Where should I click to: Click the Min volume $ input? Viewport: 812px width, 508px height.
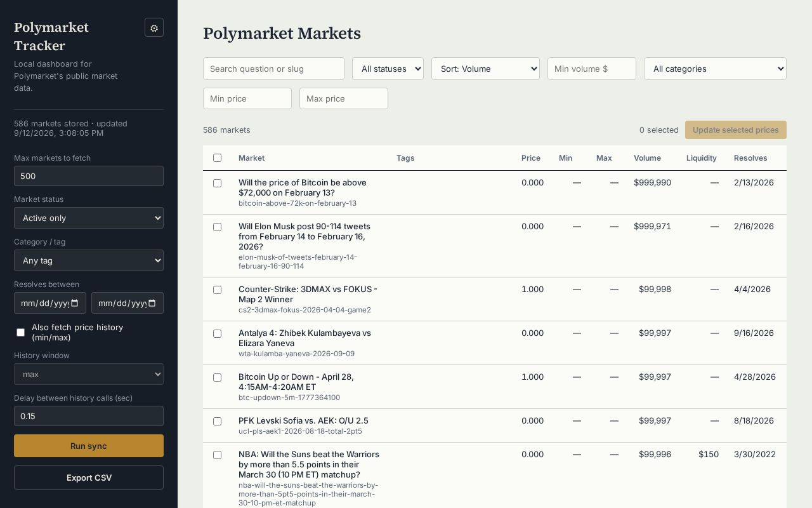592,69
